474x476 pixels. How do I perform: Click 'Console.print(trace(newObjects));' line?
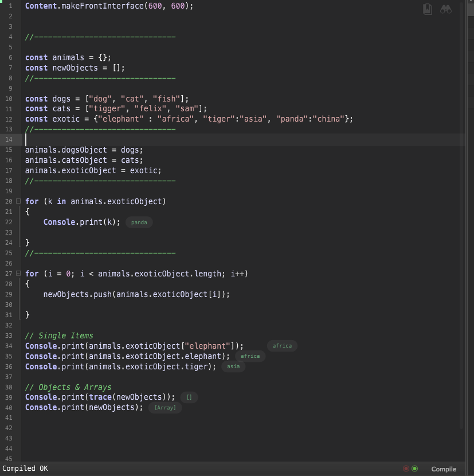click(100, 397)
